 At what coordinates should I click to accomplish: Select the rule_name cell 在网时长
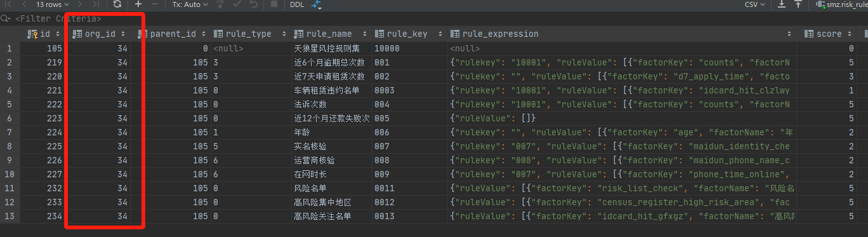331,174
